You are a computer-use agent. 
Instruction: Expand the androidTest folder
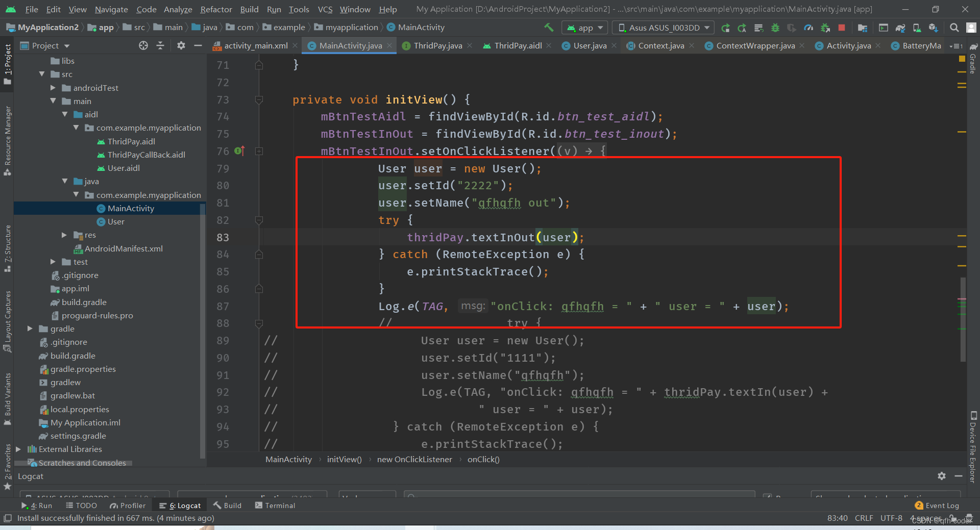point(53,88)
